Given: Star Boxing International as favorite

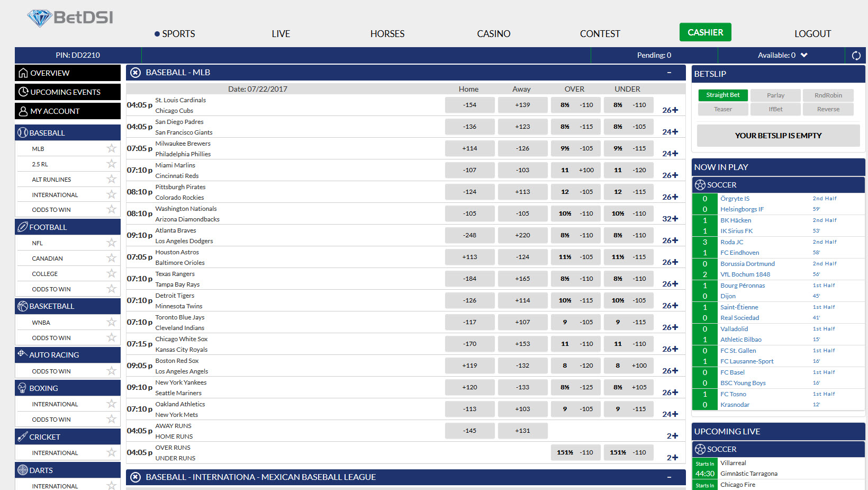Looking at the screenshot, I should (111, 404).
